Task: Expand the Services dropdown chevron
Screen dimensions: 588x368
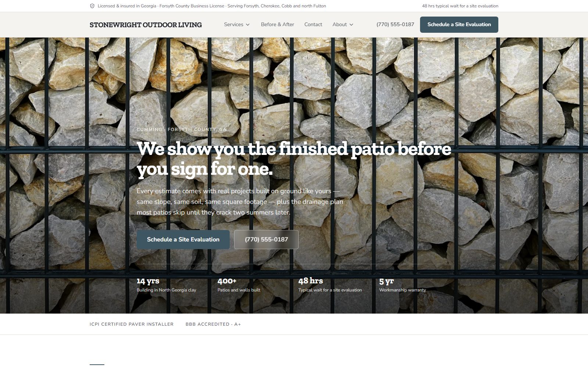Action: point(248,25)
